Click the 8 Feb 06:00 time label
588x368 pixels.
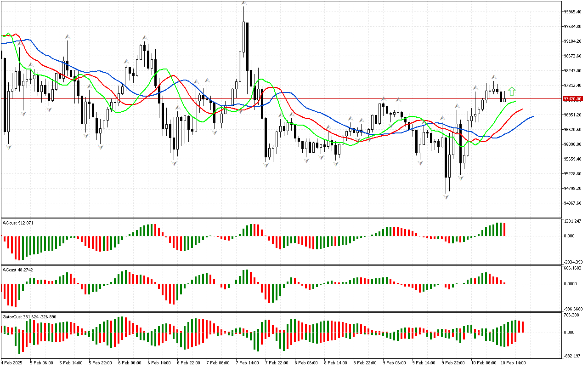[x=306, y=362]
